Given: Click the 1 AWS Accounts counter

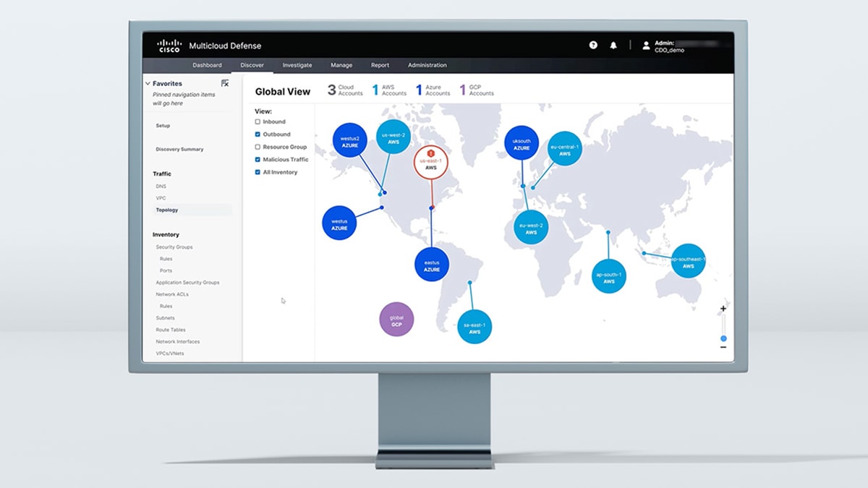Looking at the screenshot, I should tap(389, 90).
